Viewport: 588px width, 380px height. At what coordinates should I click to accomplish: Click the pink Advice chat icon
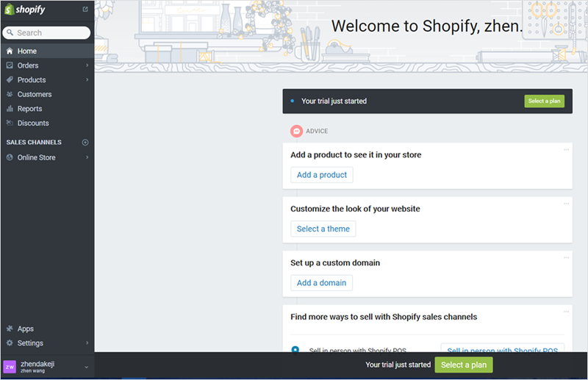point(296,131)
